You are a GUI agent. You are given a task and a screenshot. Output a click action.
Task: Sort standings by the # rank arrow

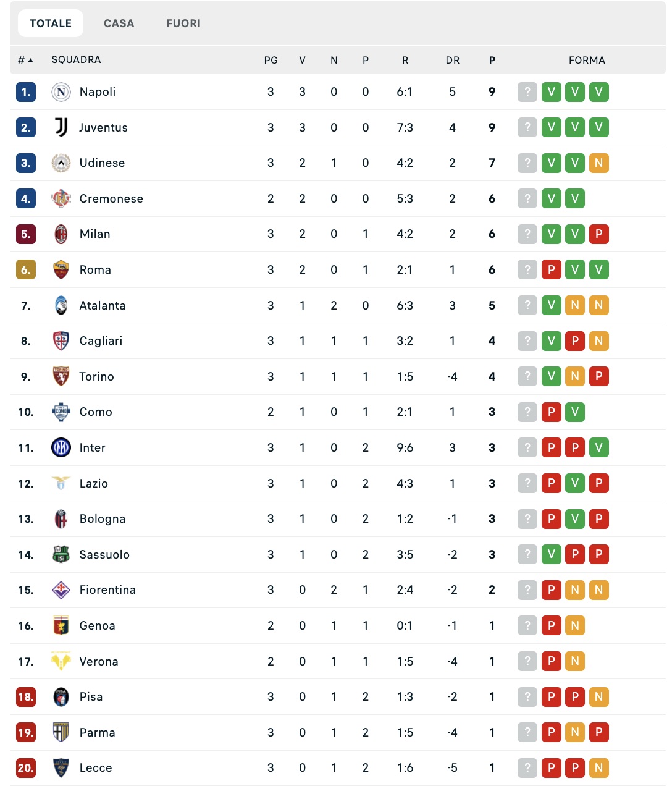click(x=25, y=60)
